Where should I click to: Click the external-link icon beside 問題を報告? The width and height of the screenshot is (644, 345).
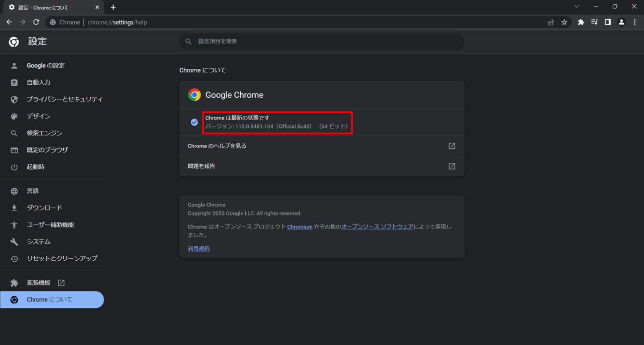click(452, 166)
